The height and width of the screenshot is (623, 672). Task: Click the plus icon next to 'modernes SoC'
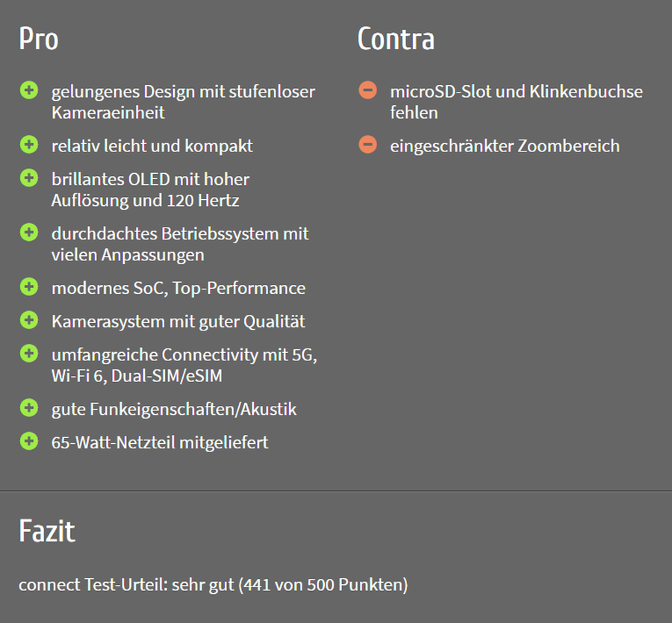(x=29, y=287)
